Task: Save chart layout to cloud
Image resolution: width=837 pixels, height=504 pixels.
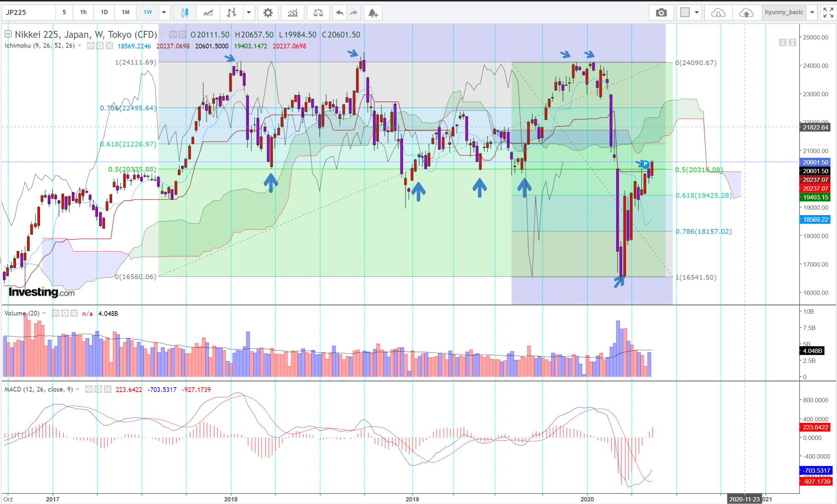Action: (746, 13)
